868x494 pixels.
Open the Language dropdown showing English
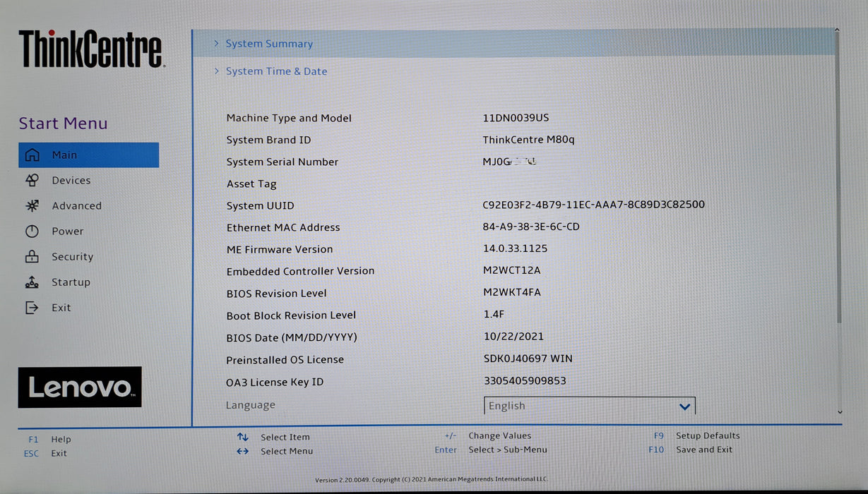click(590, 406)
